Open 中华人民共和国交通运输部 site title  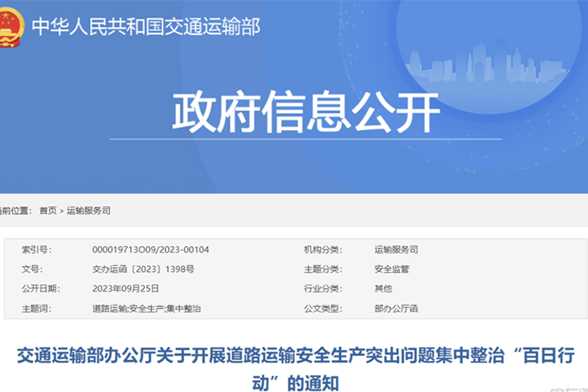pyautogui.click(x=146, y=27)
